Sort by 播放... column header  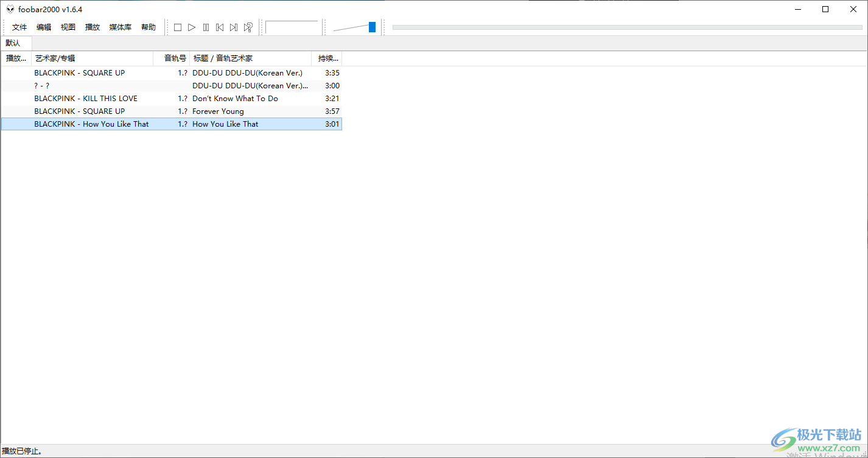point(16,58)
